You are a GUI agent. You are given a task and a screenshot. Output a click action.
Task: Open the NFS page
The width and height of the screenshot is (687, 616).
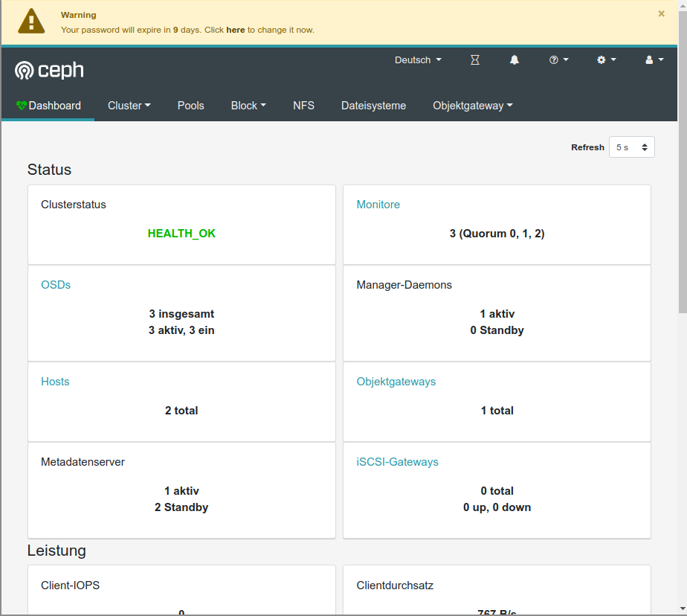(303, 106)
